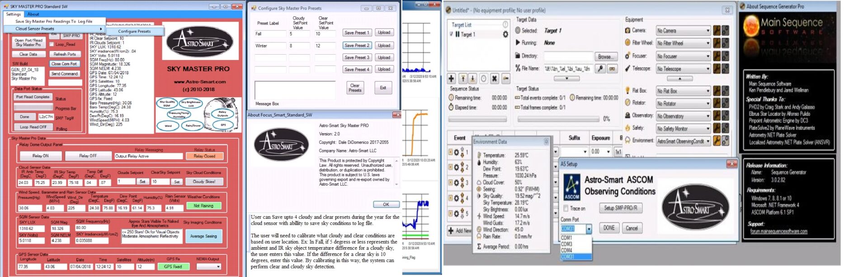The width and height of the screenshot is (868, 277).
Task: Open Observatory settings wrench icon
Action: coord(717,116)
